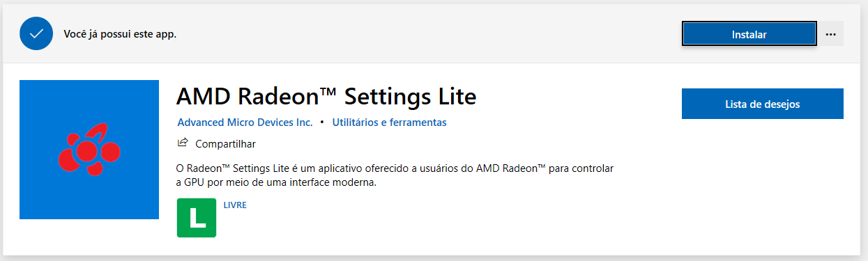The width and height of the screenshot is (868, 261).
Task: Open the three-dot more options menu
Action: (830, 33)
